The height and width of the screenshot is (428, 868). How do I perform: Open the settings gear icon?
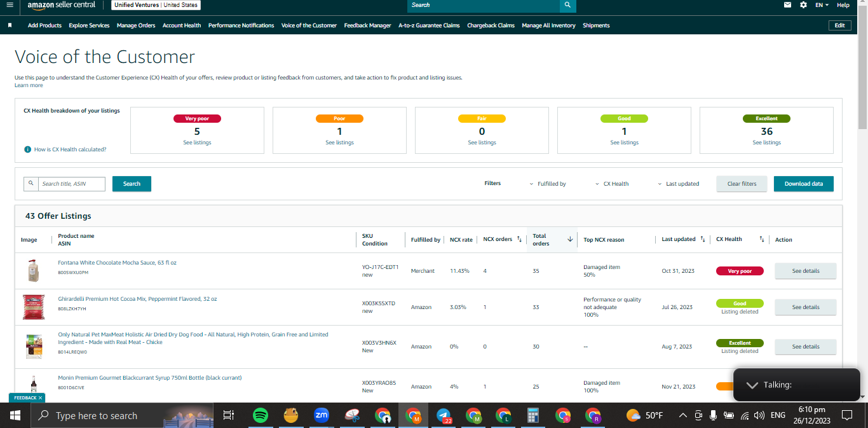point(803,5)
